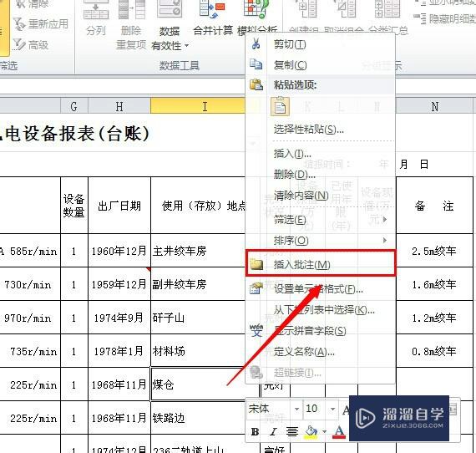Click the 0.8m绞车 remark cell
This screenshot has height=453, width=476.
pyautogui.click(x=434, y=351)
